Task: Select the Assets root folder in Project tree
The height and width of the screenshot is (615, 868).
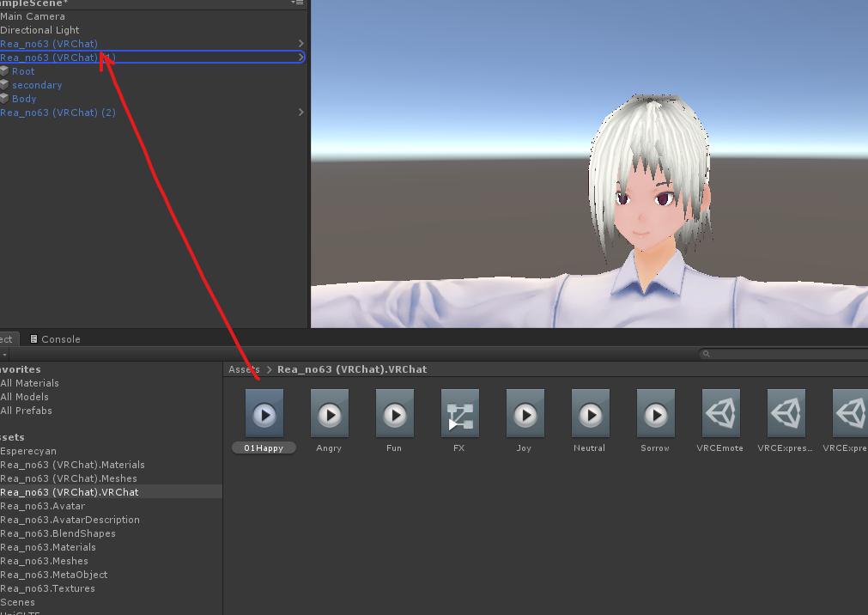Action: pyautogui.click(x=12, y=438)
